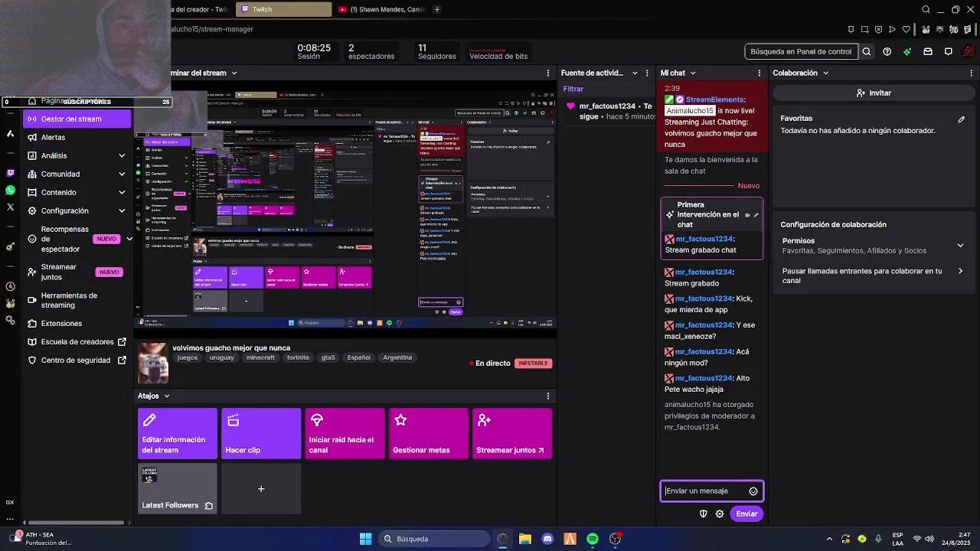Expand the Configuración section chevron
The image size is (980, 551).
(x=122, y=210)
